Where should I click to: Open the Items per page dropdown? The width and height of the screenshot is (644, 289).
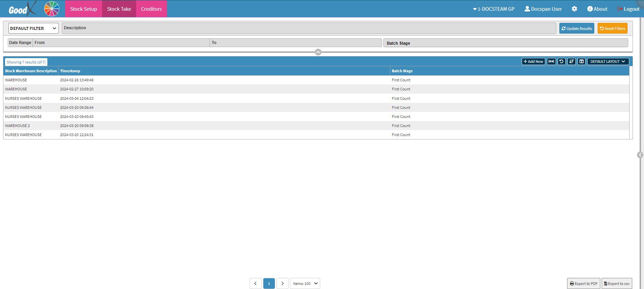(305, 284)
